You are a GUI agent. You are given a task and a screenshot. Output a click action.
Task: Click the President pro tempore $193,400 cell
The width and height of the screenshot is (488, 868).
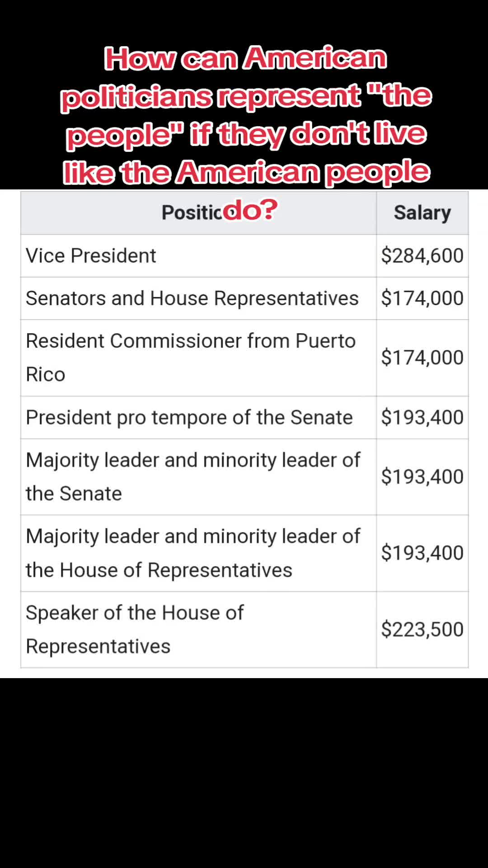(x=422, y=417)
